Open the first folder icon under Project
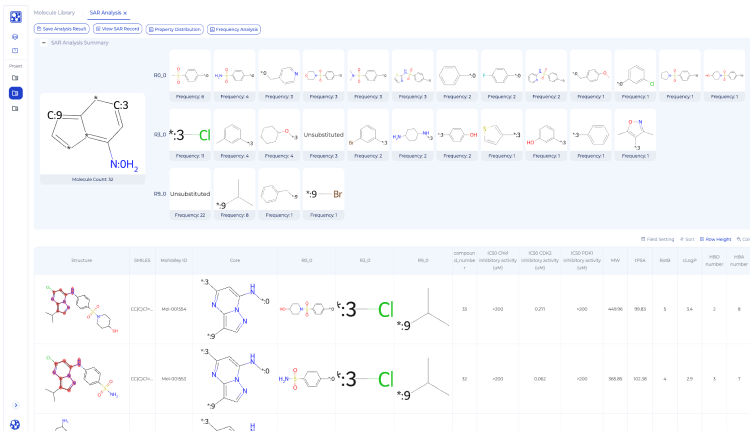750x431 pixels. click(x=15, y=77)
